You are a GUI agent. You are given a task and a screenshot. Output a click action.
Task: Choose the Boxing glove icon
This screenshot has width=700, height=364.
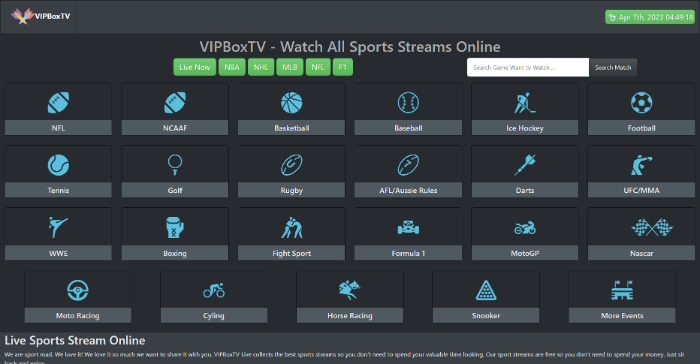(175, 227)
